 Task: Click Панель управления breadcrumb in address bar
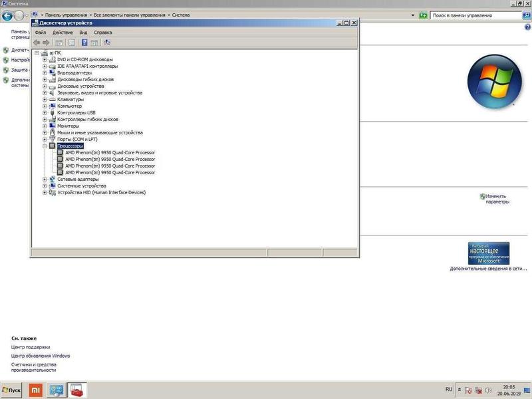pos(66,15)
